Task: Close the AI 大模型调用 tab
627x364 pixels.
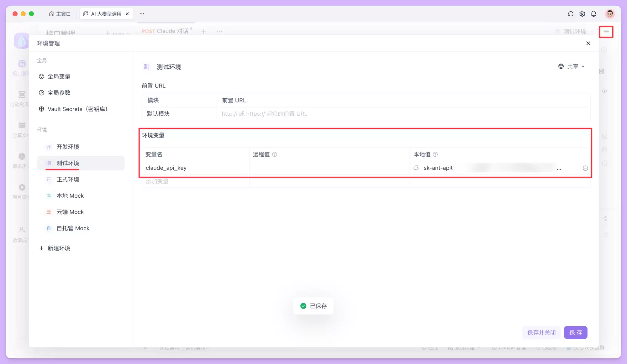Action: point(127,14)
